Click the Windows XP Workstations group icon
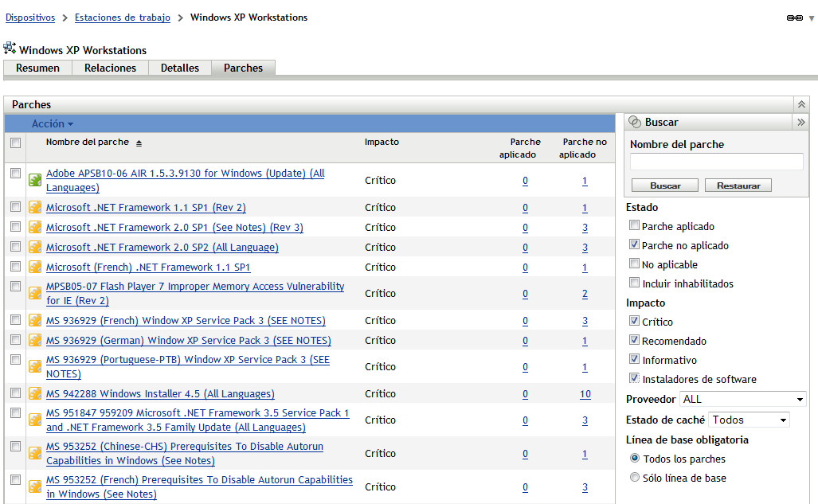Screen dimensions: 818x504 point(10,48)
